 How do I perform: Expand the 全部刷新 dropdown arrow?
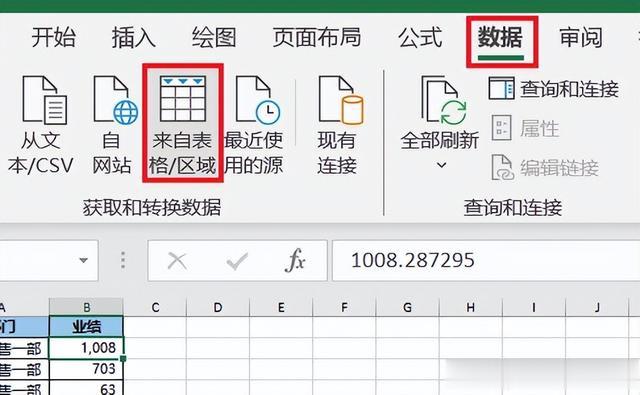441,165
